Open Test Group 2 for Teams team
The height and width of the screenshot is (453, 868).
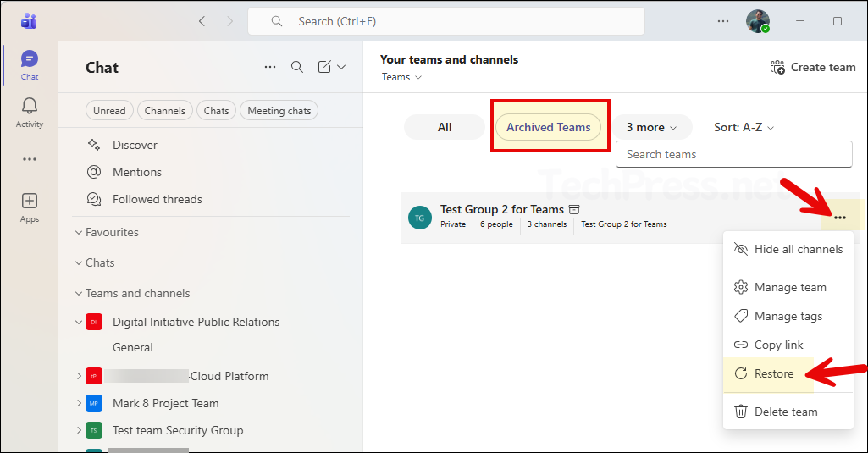(x=501, y=209)
